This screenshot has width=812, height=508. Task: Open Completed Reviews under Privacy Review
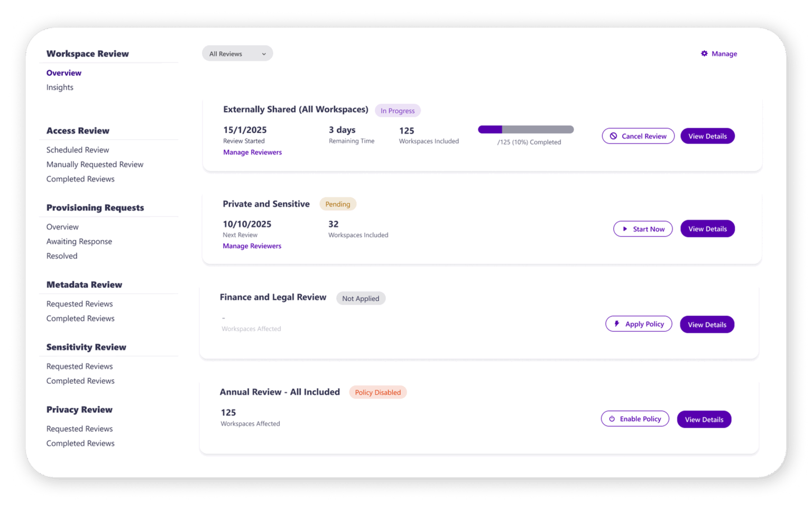pyautogui.click(x=80, y=443)
